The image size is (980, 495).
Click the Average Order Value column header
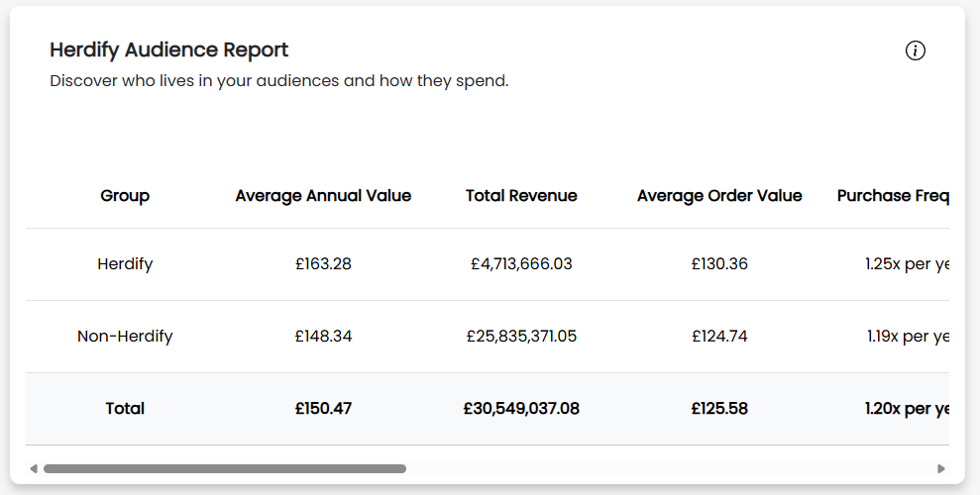719,196
